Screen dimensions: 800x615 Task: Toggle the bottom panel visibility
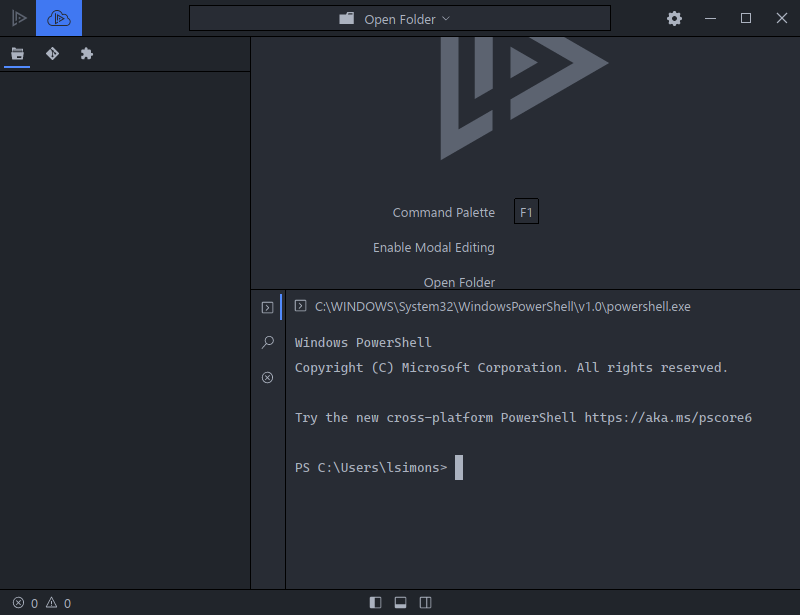401,603
